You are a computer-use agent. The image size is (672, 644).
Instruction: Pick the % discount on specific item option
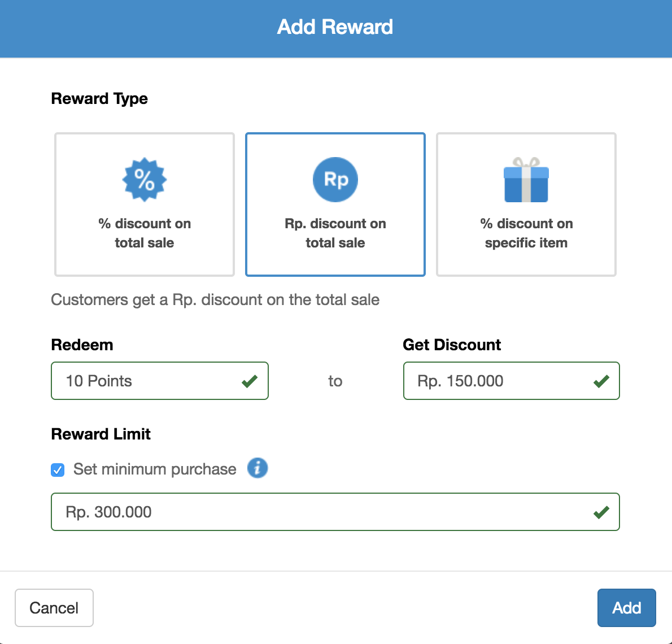(526, 204)
